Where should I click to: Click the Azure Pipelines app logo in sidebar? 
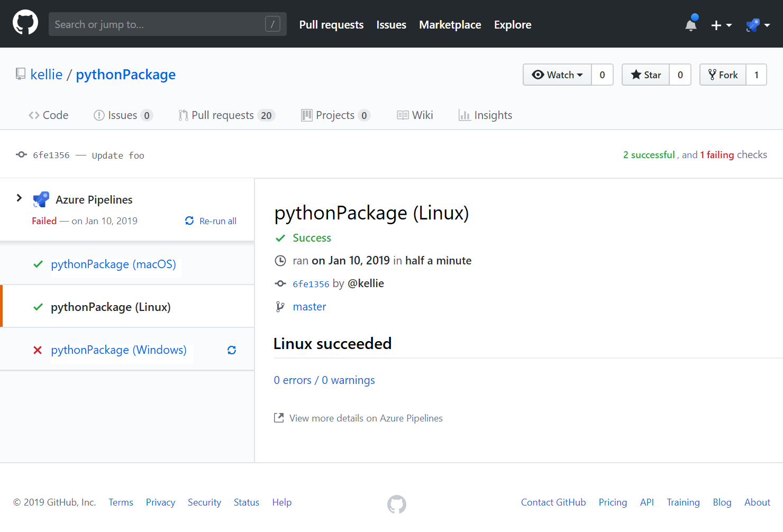41,199
